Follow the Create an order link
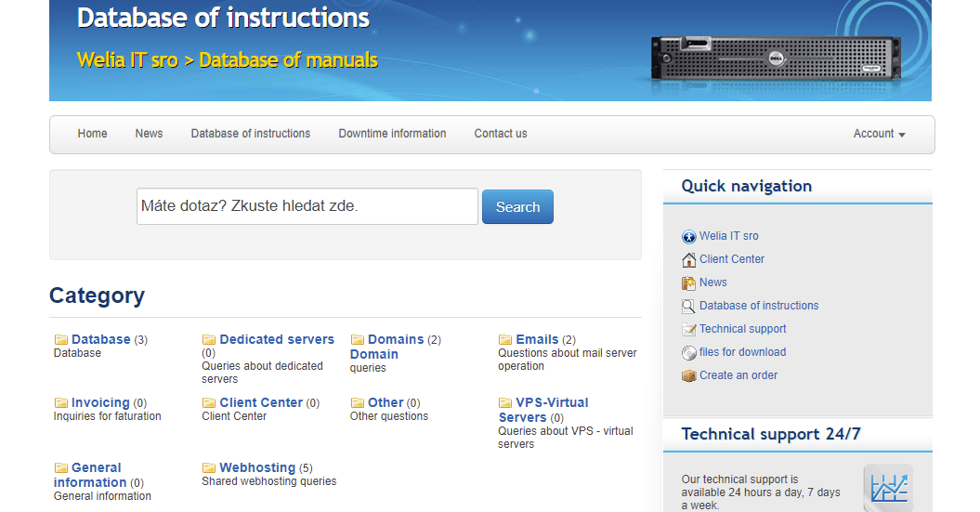980x512 pixels. 738,375
